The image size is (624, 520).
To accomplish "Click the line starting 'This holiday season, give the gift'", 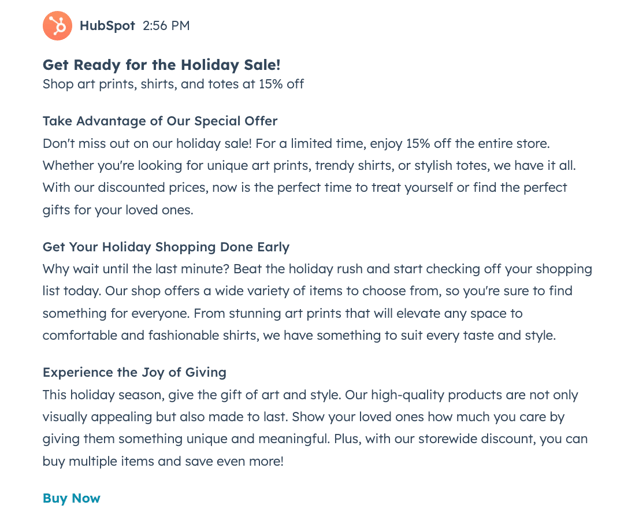I will coord(310,395).
